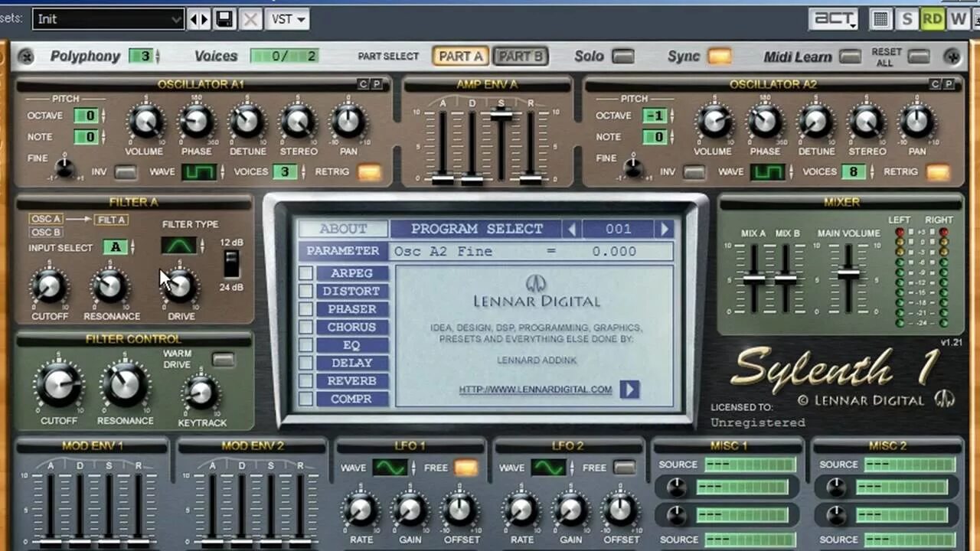This screenshot has width=980, height=551.
Task: Open Misc 2 top Source selector
Action: tap(910, 465)
